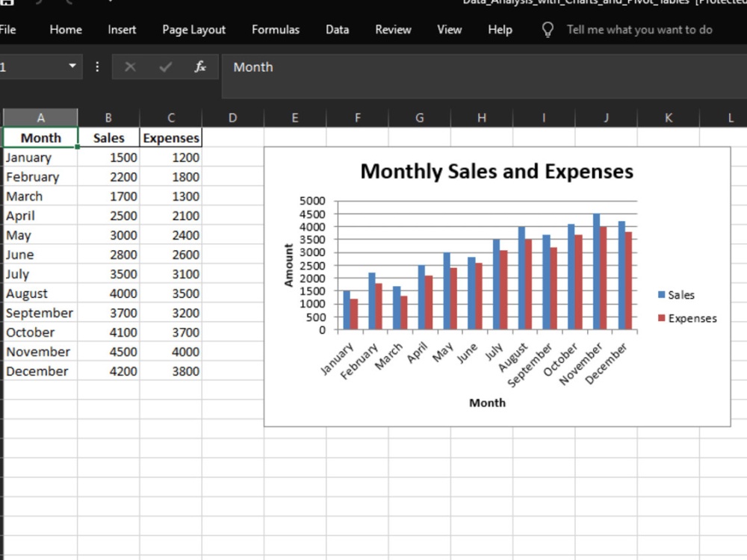Select the blue Sales legend marker
This screenshot has height=560, width=747.
tap(661, 295)
